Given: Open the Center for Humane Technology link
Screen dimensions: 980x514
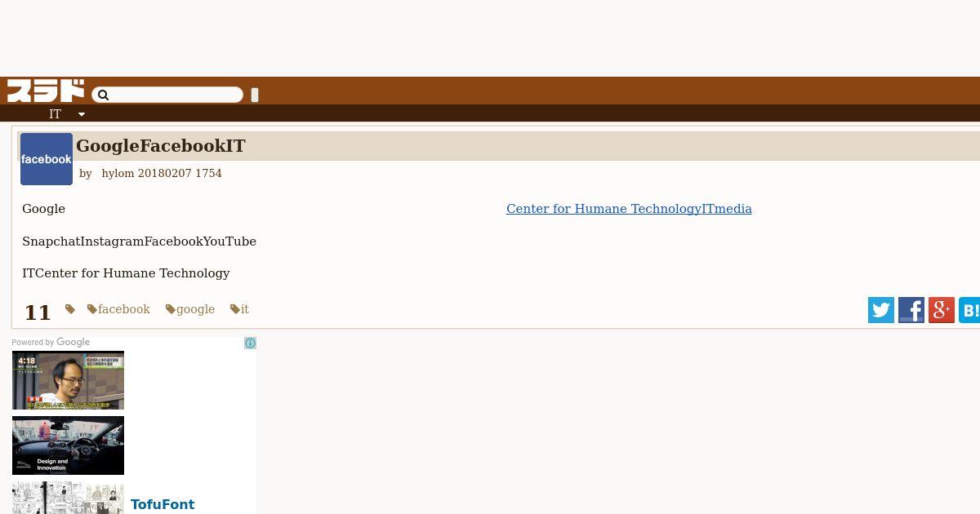Looking at the screenshot, I should coord(629,209).
